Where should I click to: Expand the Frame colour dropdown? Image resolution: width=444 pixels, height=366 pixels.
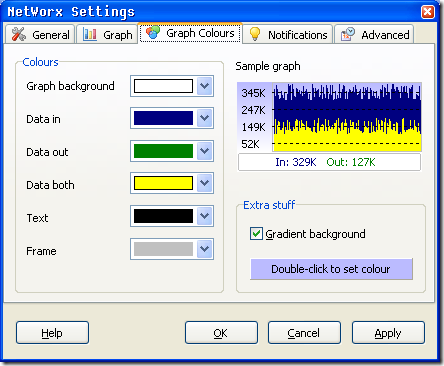click(x=205, y=249)
